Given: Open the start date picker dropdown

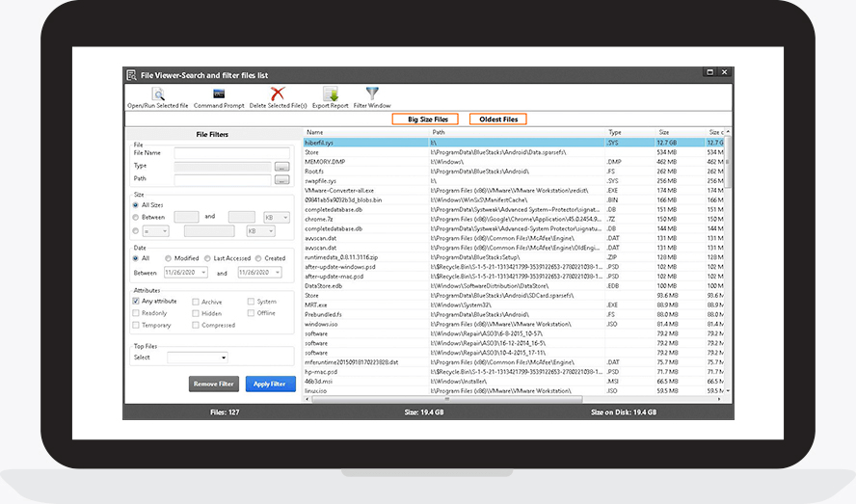Looking at the screenshot, I should [203, 272].
